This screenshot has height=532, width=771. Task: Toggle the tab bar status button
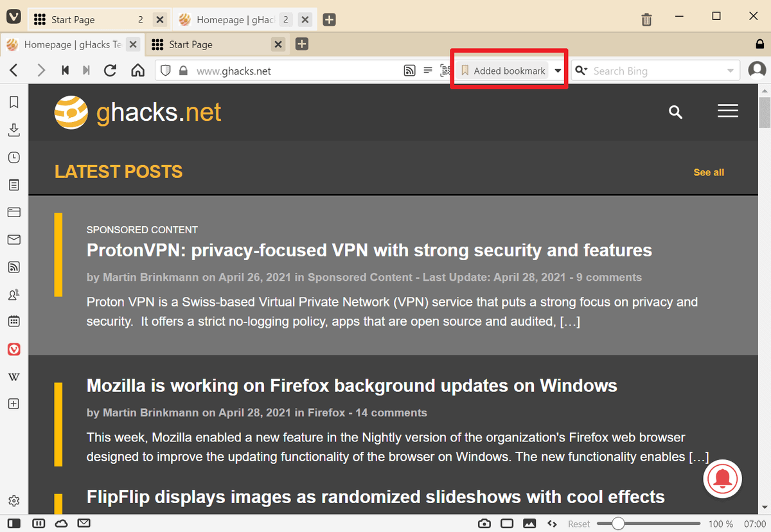(x=39, y=524)
